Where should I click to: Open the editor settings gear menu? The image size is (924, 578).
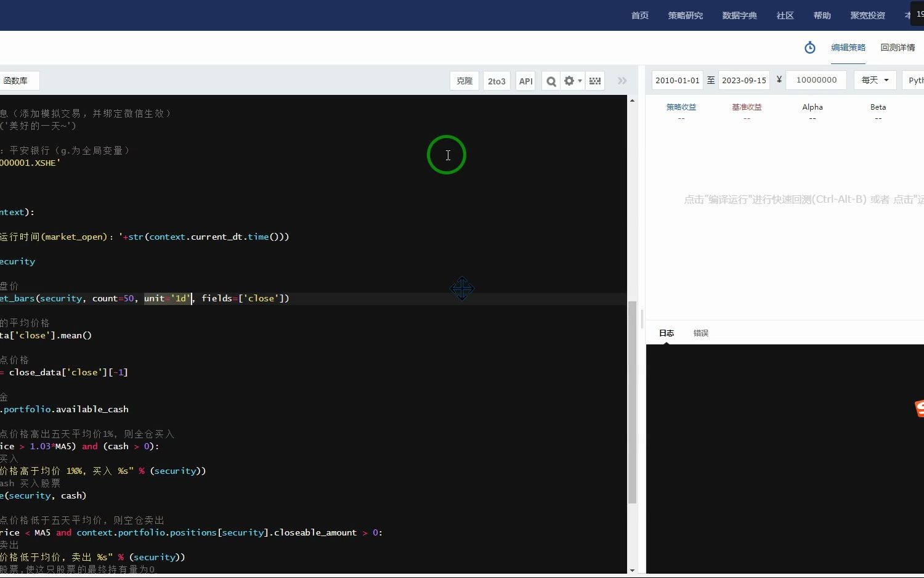click(572, 81)
